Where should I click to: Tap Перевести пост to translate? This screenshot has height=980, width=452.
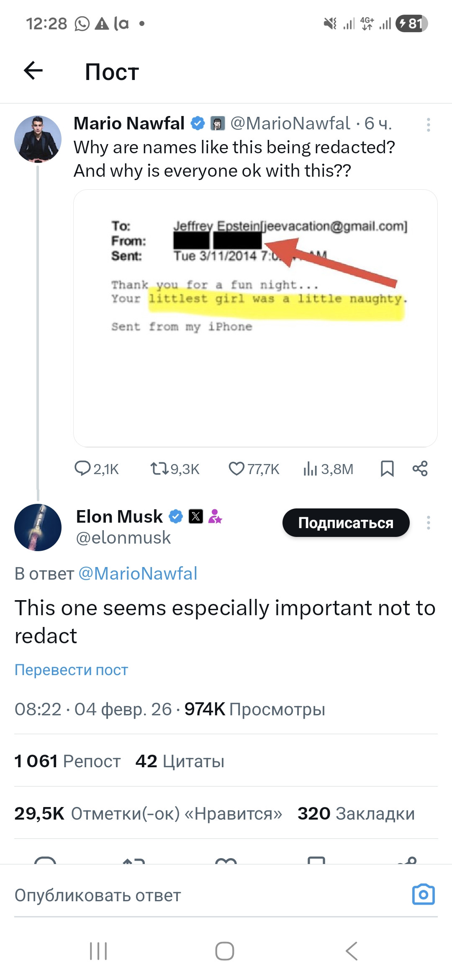(71, 670)
